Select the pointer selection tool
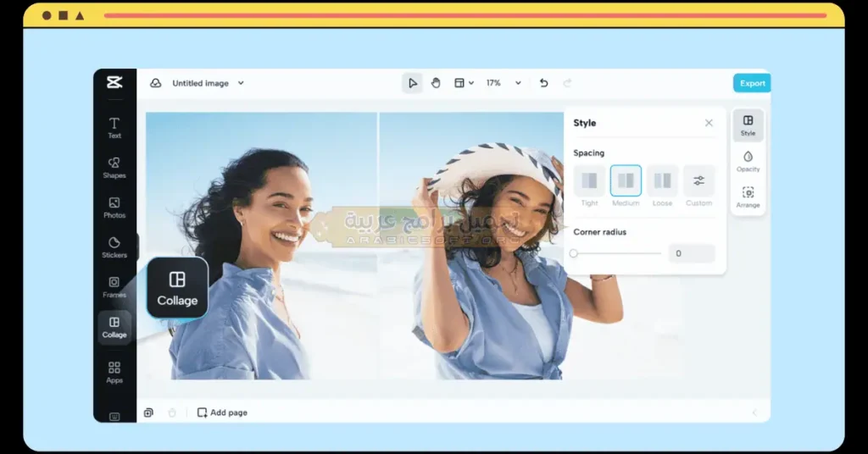The image size is (868, 454). [413, 83]
